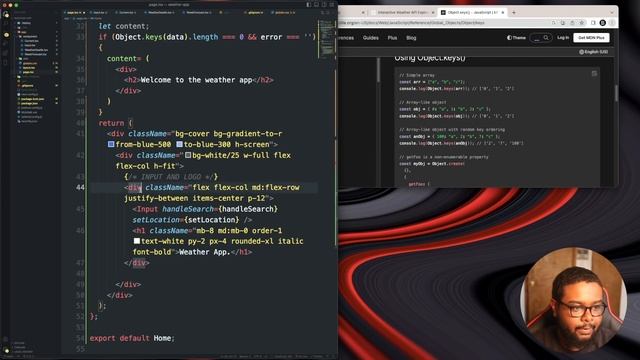Close the Interactive Weather API browser tab
This screenshot has width=640, height=360.
(433, 12)
